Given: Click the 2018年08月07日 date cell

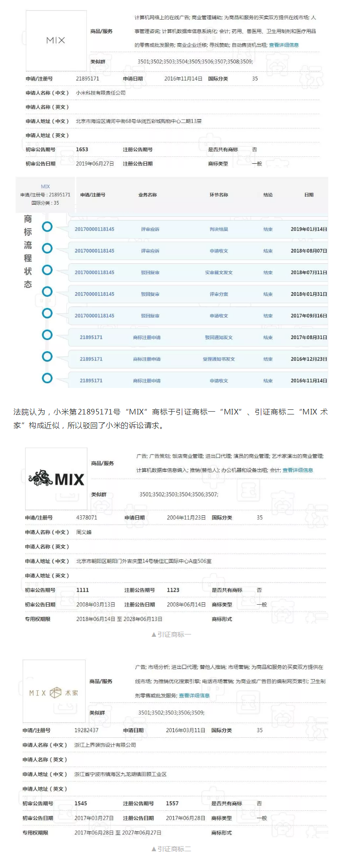Looking at the screenshot, I should click(x=309, y=251).
